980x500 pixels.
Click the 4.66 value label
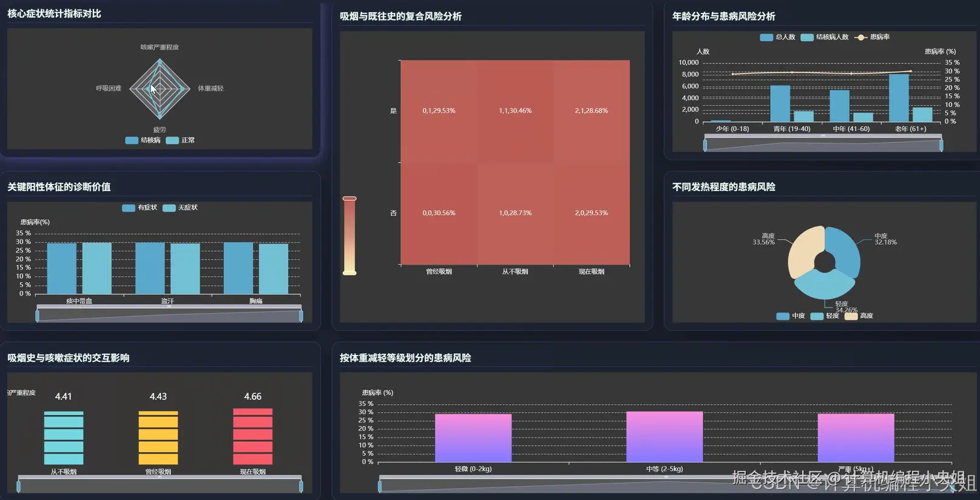[253, 396]
